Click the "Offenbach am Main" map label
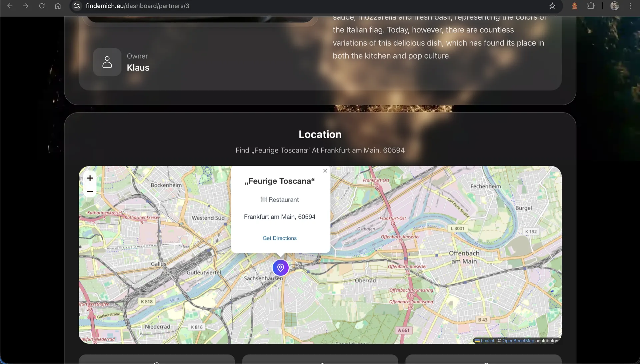Screen dimensions: 640x364 464,257
